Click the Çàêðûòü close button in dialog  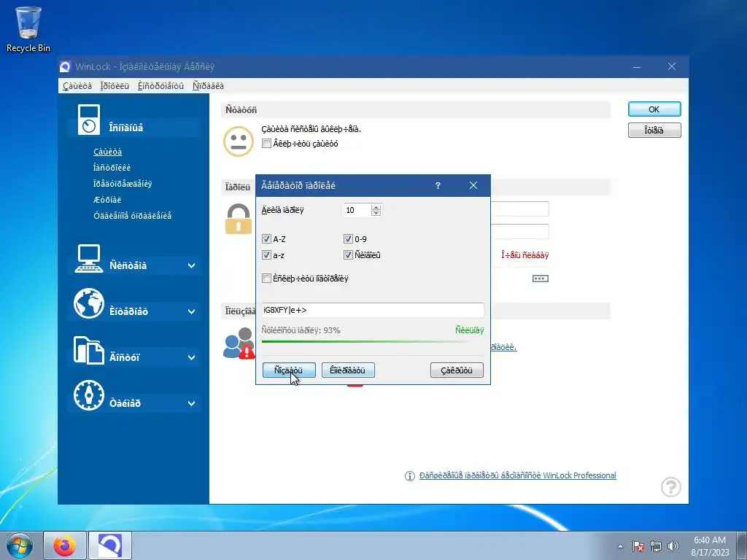457,370
